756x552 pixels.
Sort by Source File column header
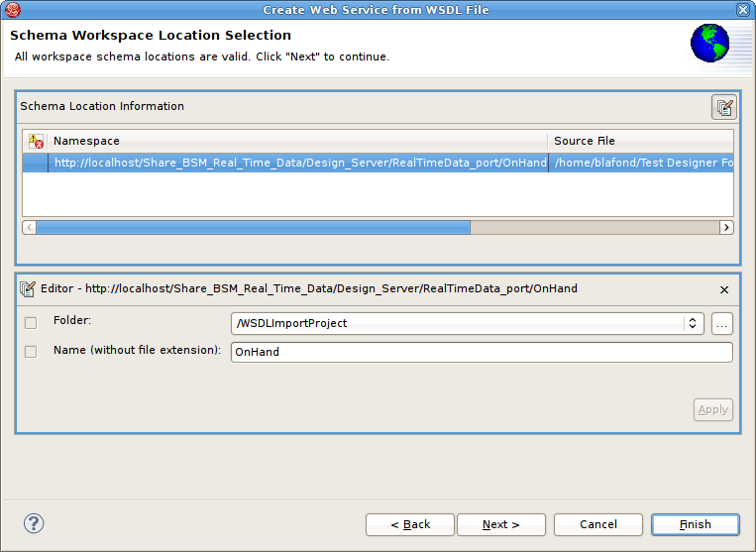coord(641,142)
